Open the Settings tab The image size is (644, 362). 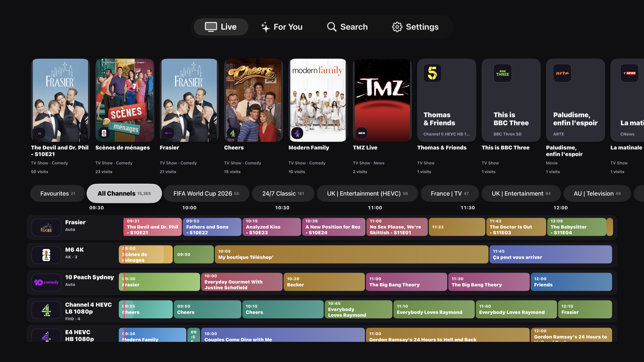pyautogui.click(x=415, y=27)
